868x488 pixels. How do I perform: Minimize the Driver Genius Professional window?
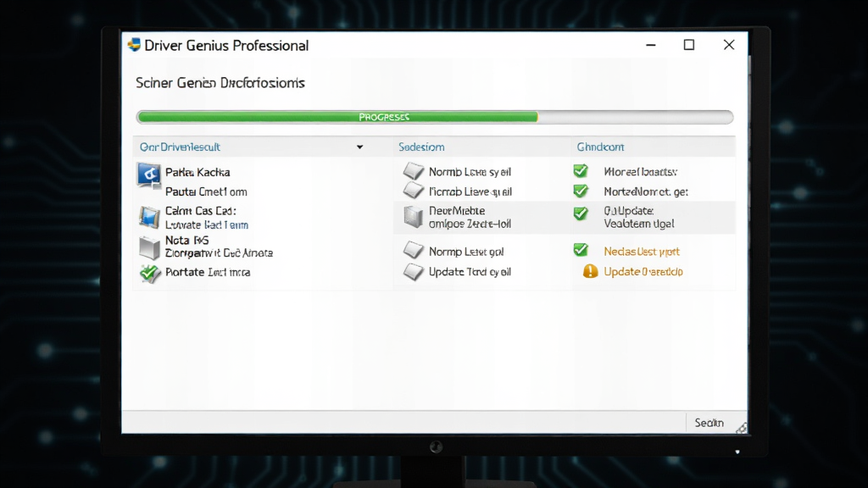click(x=651, y=45)
